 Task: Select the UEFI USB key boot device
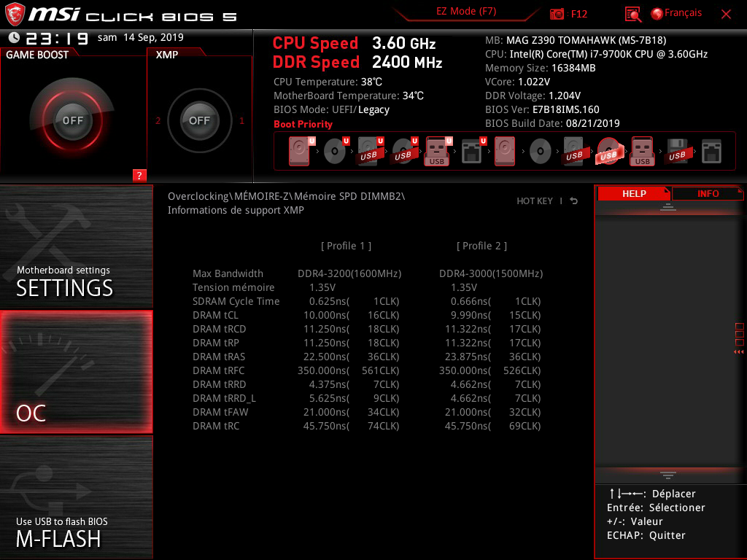(438, 151)
